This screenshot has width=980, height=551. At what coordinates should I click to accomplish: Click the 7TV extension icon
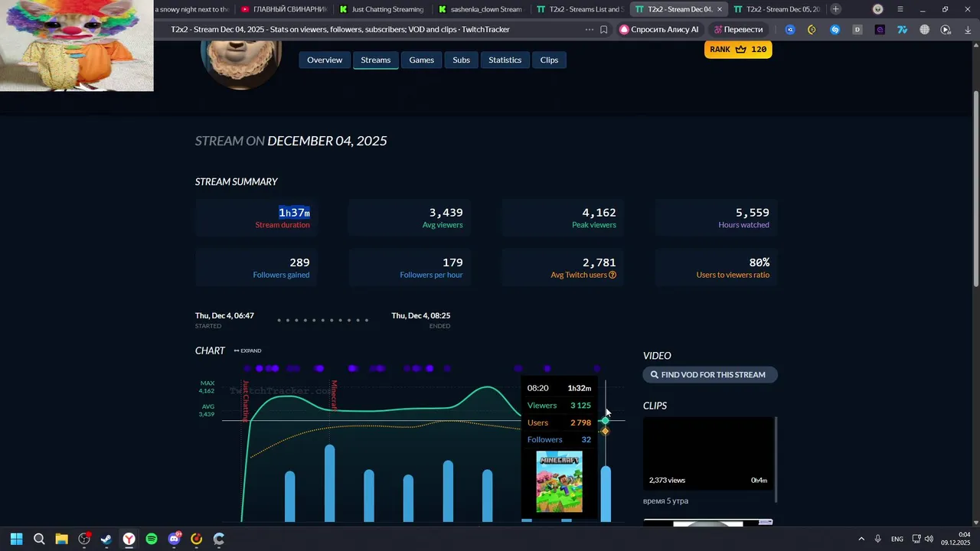pyautogui.click(x=902, y=30)
